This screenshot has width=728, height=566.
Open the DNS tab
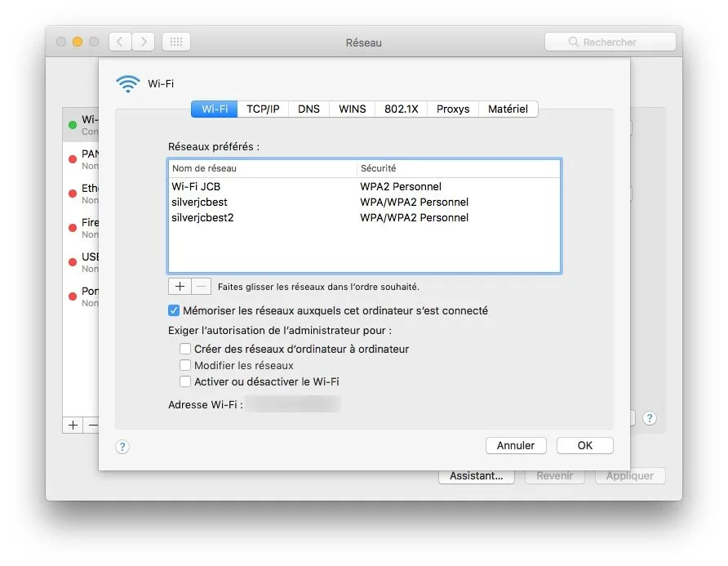click(309, 109)
